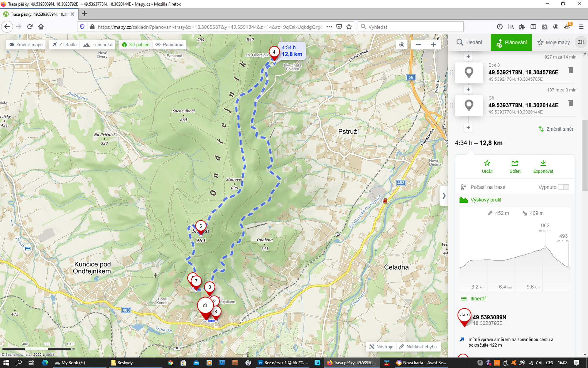Screen dimensions: 588x368
Task: Enable the Panorama view
Action: tap(169, 44)
